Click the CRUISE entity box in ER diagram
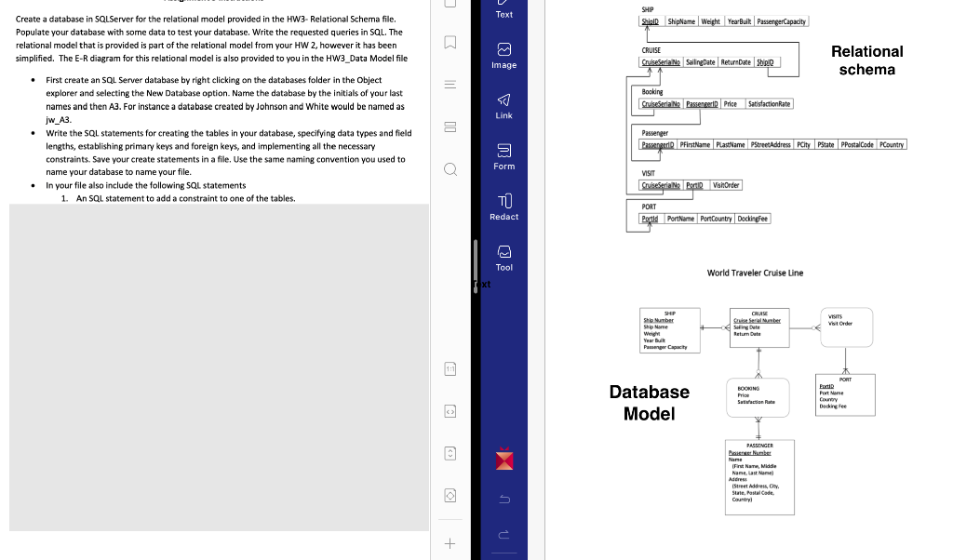The image size is (953, 560). (x=759, y=328)
